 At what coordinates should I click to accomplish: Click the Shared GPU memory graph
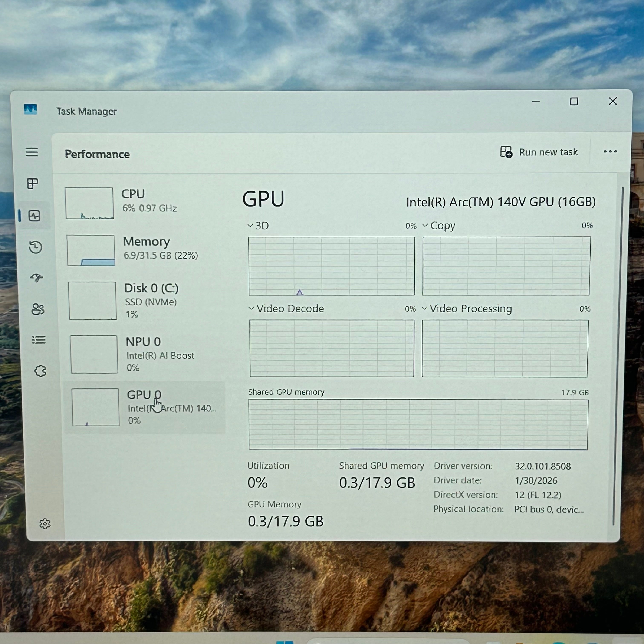click(x=418, y=425)
